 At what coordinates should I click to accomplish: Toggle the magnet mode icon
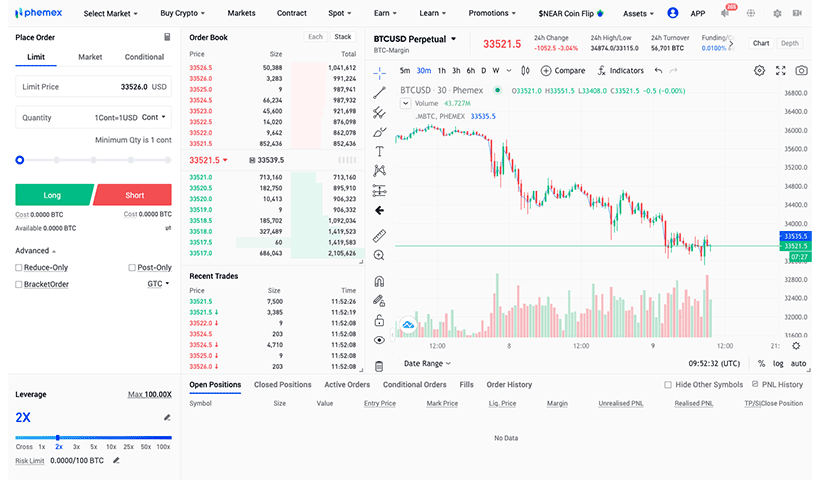pyautogui.click(x=380, y=281)
